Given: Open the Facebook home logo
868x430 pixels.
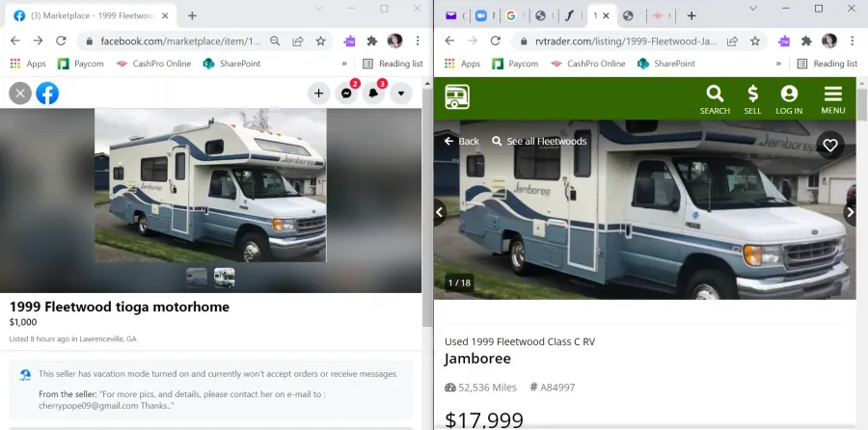Looking at the screenshot, I should (47, 94).
